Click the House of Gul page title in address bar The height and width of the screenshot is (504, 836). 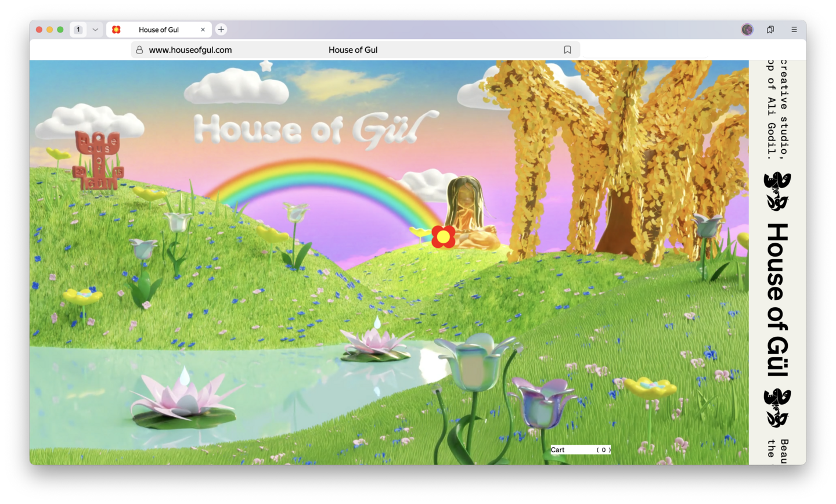(x=353, y=50)
